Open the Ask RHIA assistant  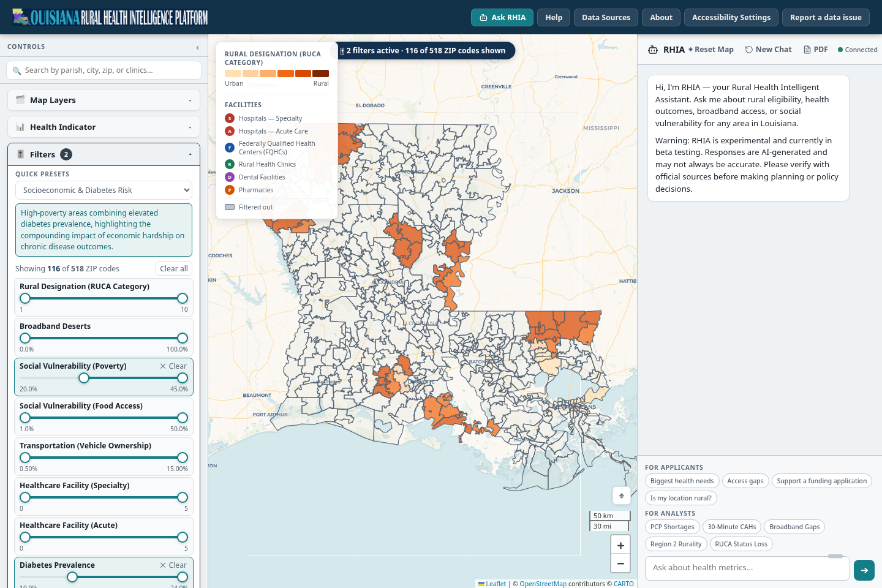(x=502, y=17)
